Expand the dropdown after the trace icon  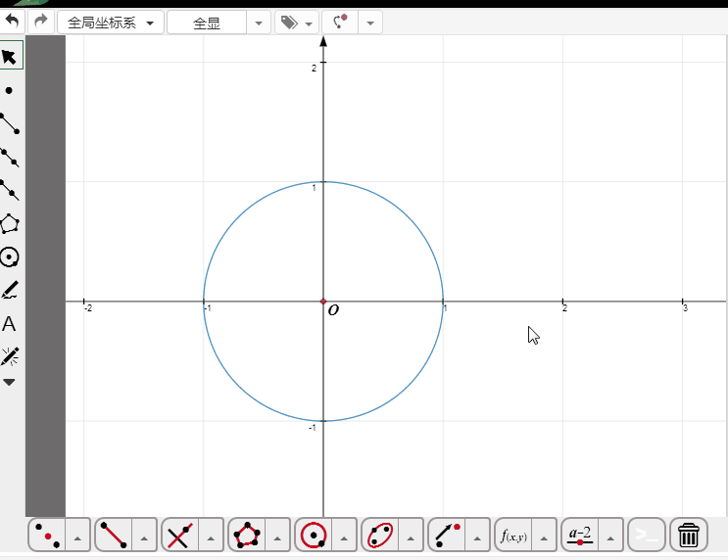[x=370, y=23]
